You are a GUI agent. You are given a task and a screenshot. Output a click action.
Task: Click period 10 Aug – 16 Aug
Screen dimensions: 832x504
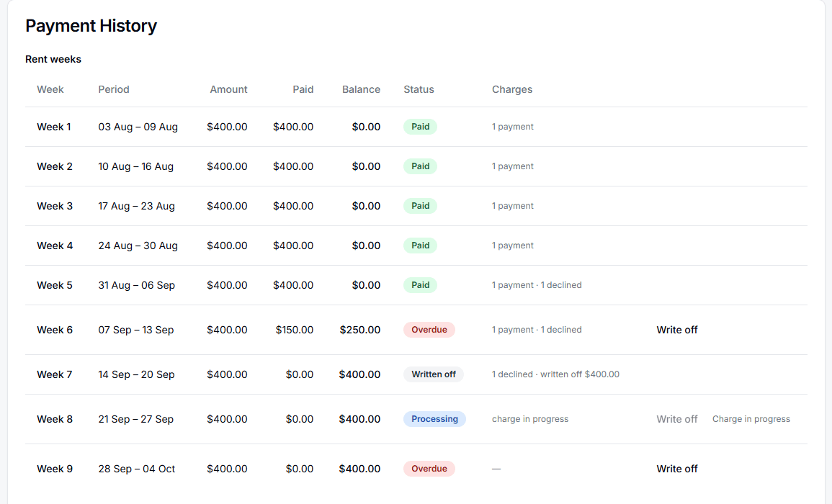(x=136, y=166)
